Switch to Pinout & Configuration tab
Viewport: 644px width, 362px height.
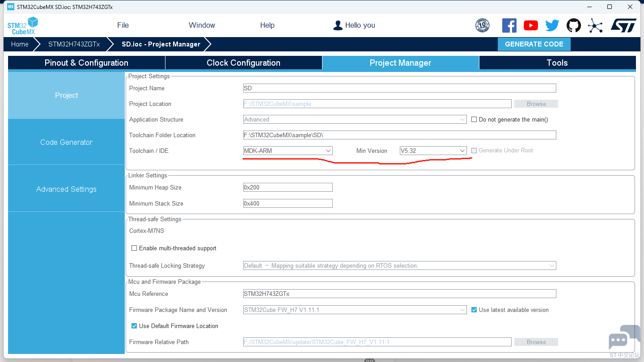click(86, 63)
